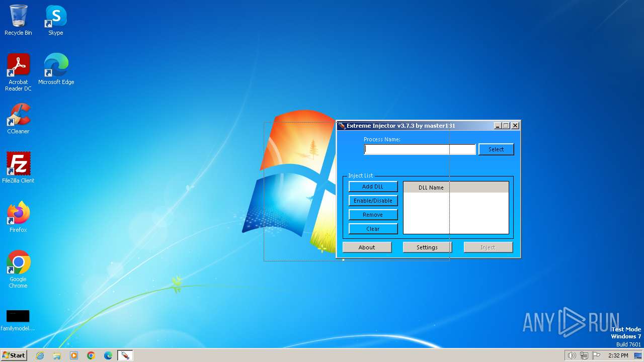The image size is (644, 362).
Task: Open the About dialog
Action: point(367,247)
